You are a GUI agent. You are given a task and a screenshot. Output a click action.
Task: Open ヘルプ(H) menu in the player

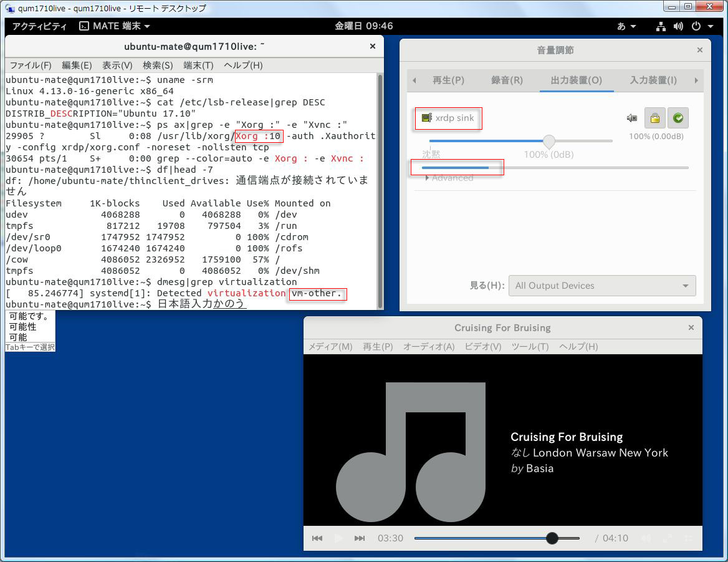click(578, 346)
